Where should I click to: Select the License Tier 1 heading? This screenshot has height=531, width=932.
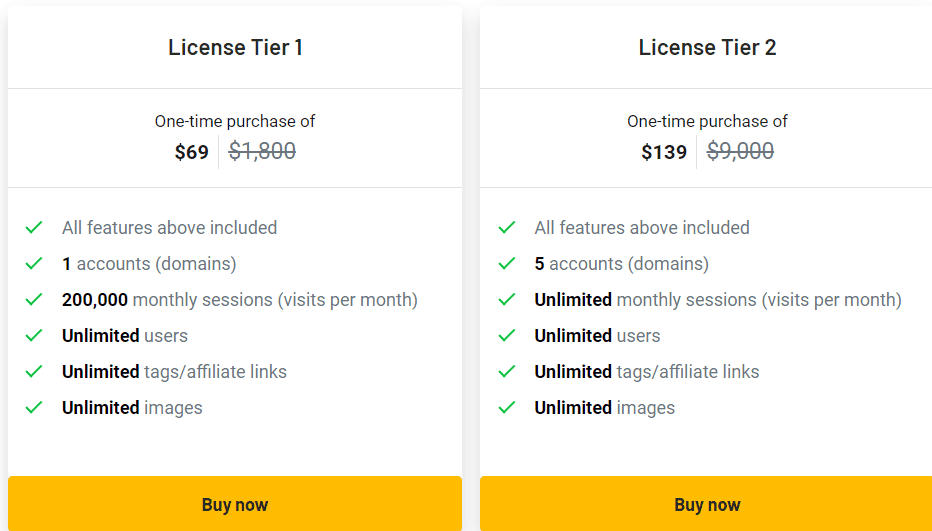click(x=235, y=47)
